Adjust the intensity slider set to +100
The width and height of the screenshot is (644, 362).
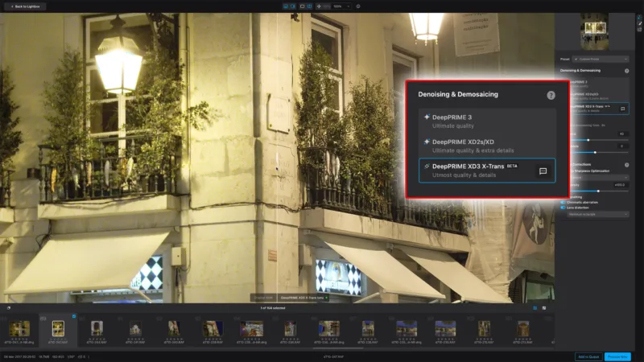pyautogui.click(x=599, y=191)
